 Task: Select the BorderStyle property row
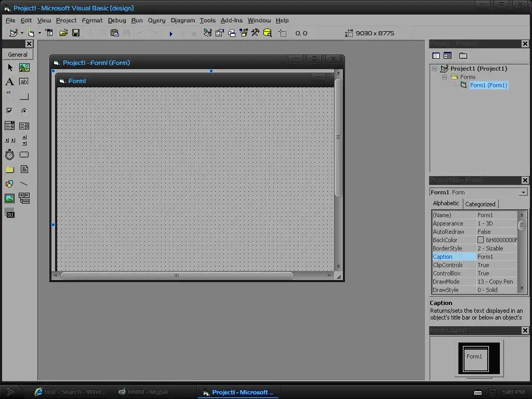475,248
